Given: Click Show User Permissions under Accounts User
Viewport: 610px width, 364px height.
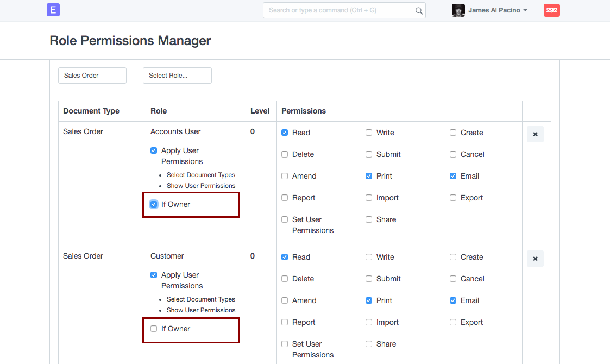Looking at the screenshot, I should click(x=200, y=186).
